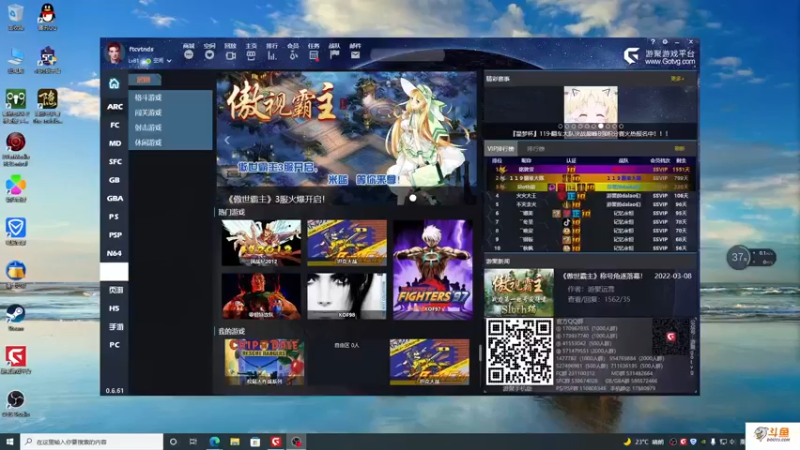
Task: Click 更多 link in featured events
Action: pyautogui.click(x=678, y=79)
